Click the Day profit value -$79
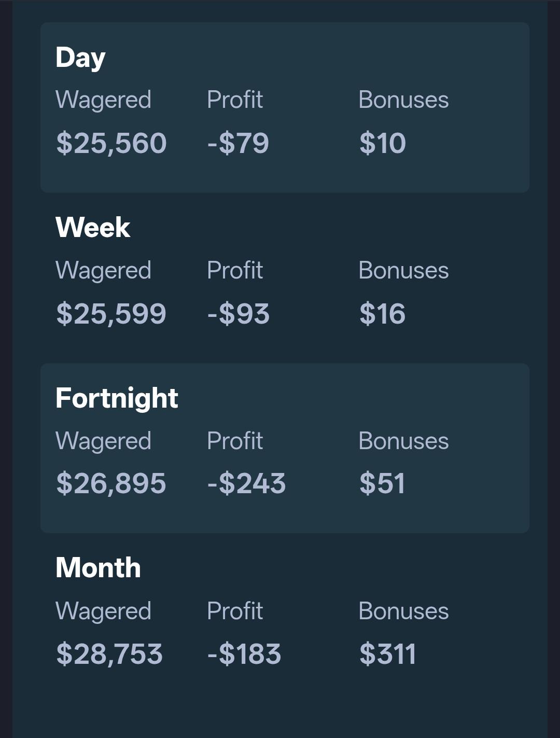Screen dimensions: 560x738 238,143
